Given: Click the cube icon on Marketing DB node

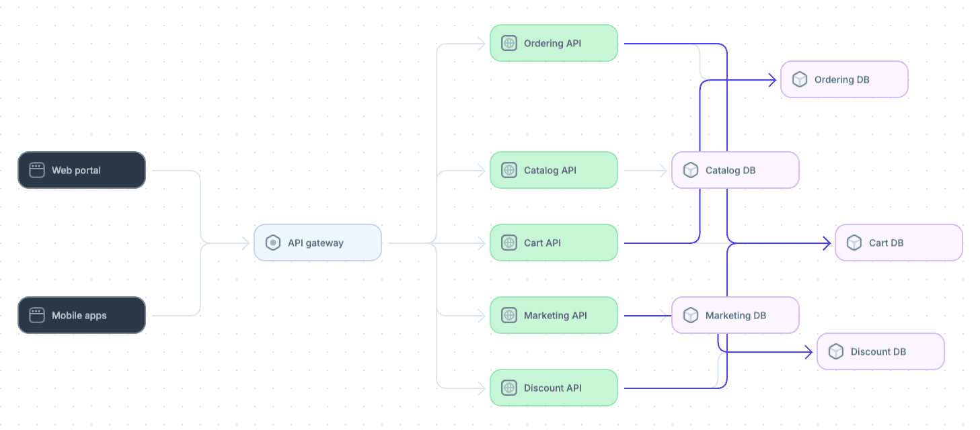Looking at the screenshot, I should click(x=691, y=316).
